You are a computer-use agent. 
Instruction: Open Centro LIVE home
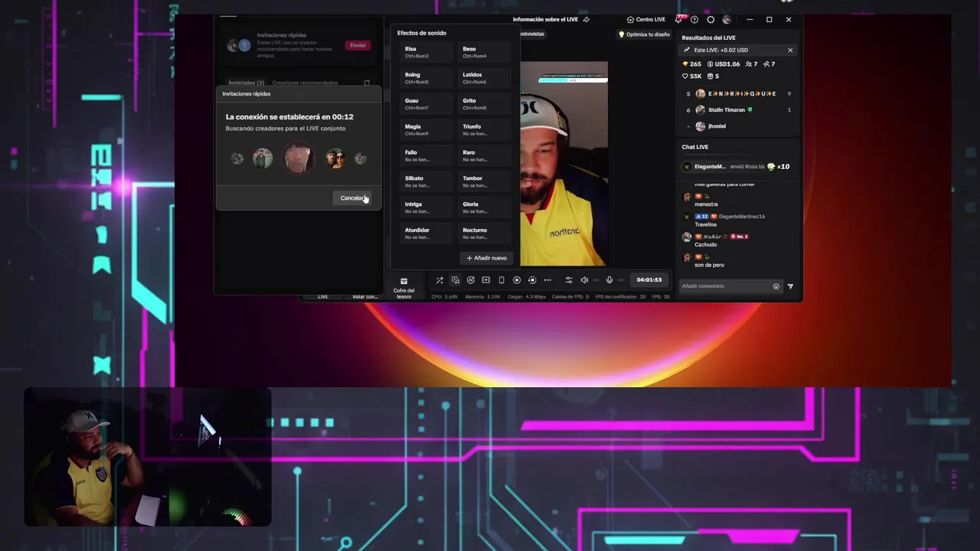[645, 20]
